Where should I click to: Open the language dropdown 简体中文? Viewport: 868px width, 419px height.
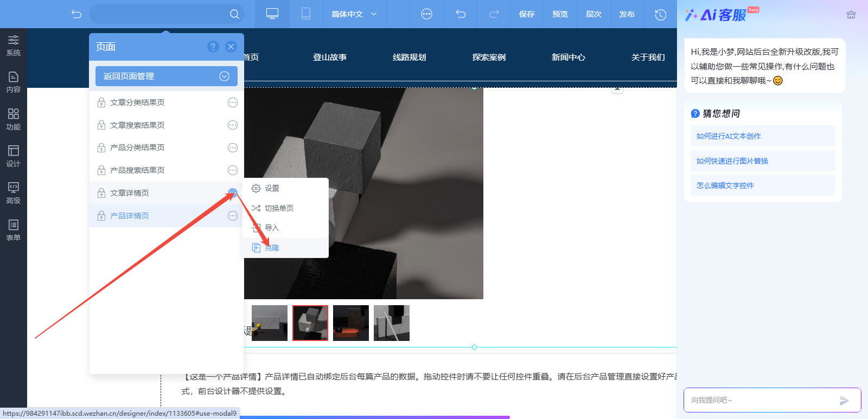pos(354,14)
